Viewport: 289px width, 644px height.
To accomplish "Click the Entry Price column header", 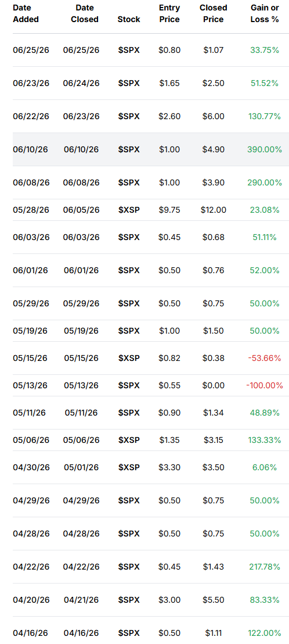I will pyautogui.click(x=169, y=13).
